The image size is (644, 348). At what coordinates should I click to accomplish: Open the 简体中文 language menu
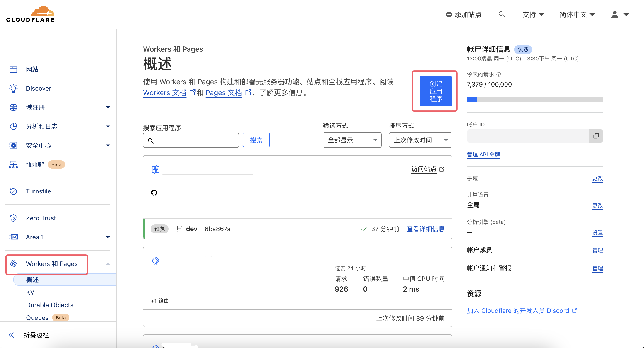[x=577, y=14]
